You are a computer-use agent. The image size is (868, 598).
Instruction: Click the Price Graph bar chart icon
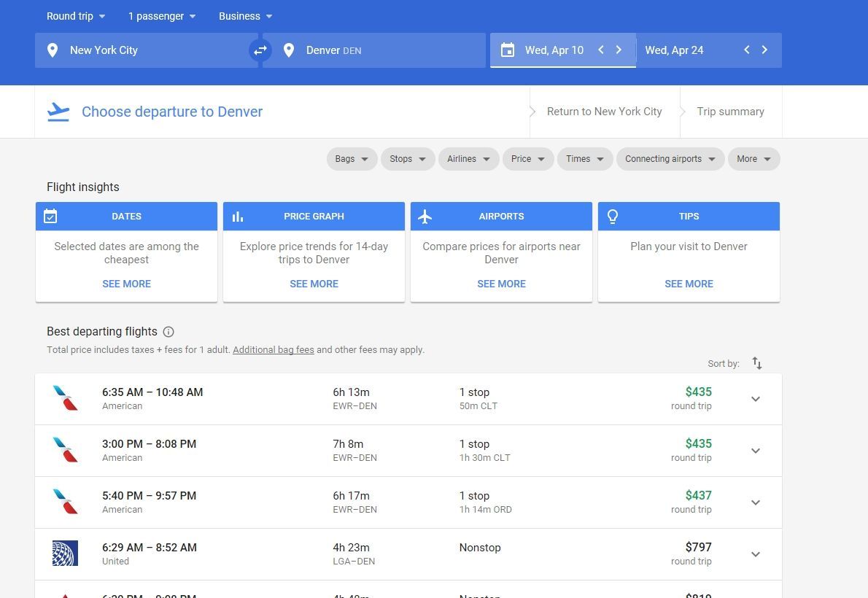pyautogui.click(x=238, y=217)
